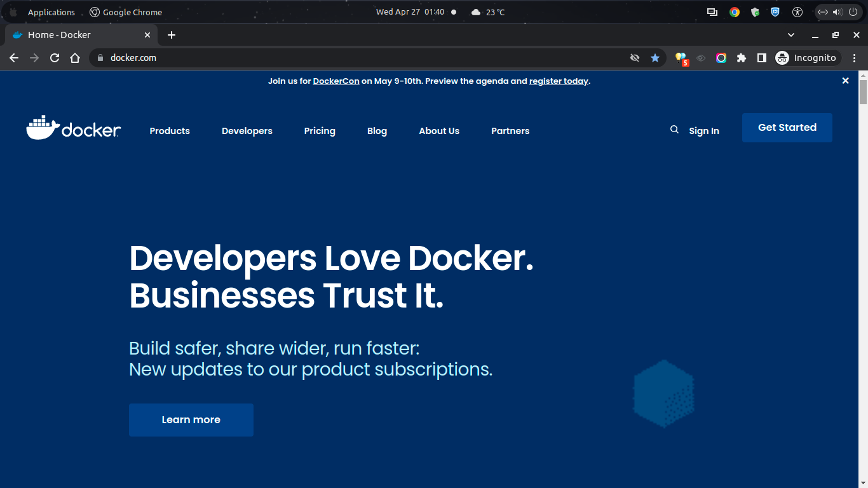Follow the DockerCon link in banner
The image size is (868, 488).
click(x=336, y=81)
